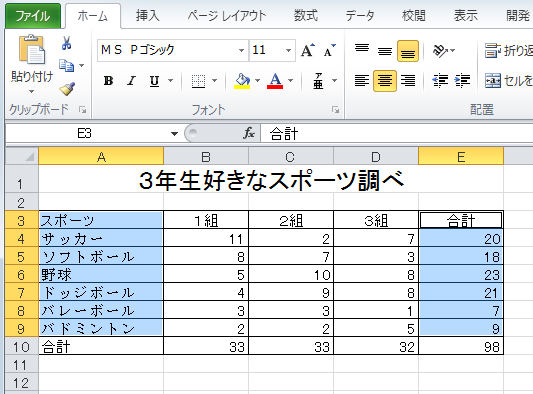Click the 2組 header cell
533x394 pixels.
coord(291,221)
